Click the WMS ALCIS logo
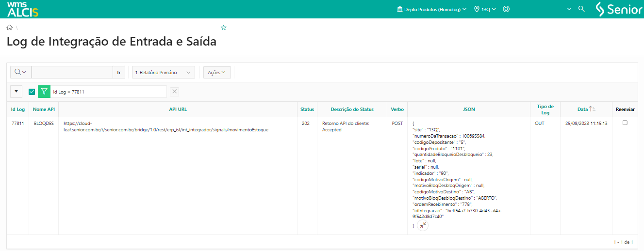 [23, 9]
